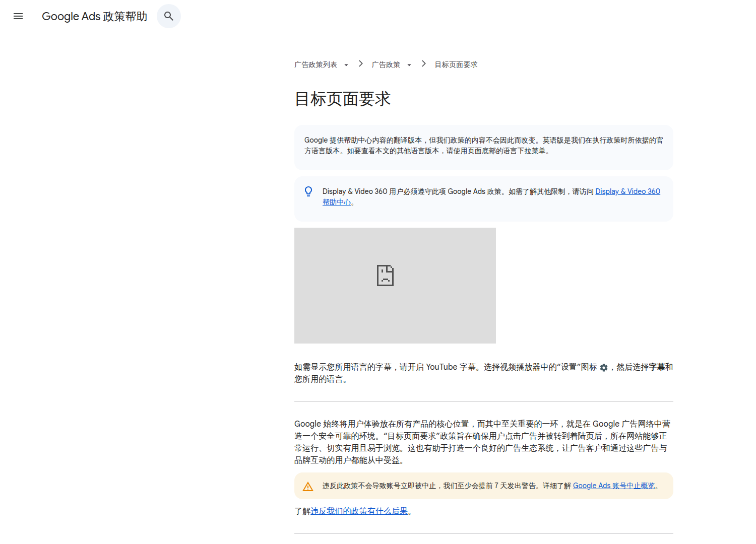
Task: Click the search magnifier icon
Action: (169, 16)
